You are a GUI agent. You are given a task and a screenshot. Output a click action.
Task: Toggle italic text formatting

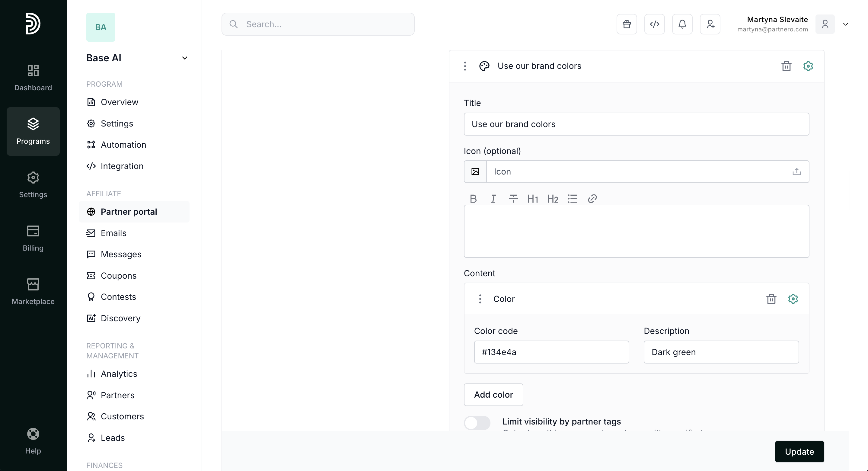click(493, 199)
